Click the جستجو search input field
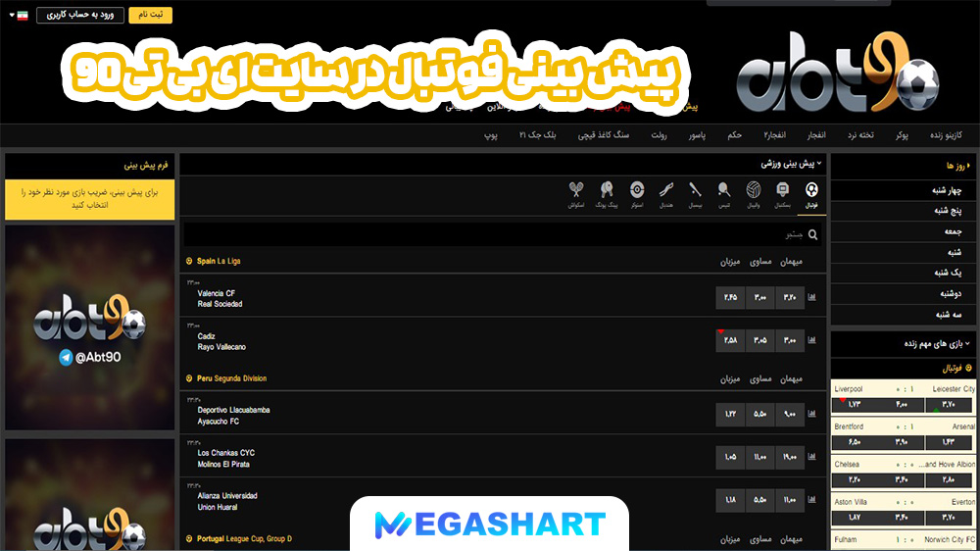The width and height of the screenshot is (980, 551). point(503,234)
